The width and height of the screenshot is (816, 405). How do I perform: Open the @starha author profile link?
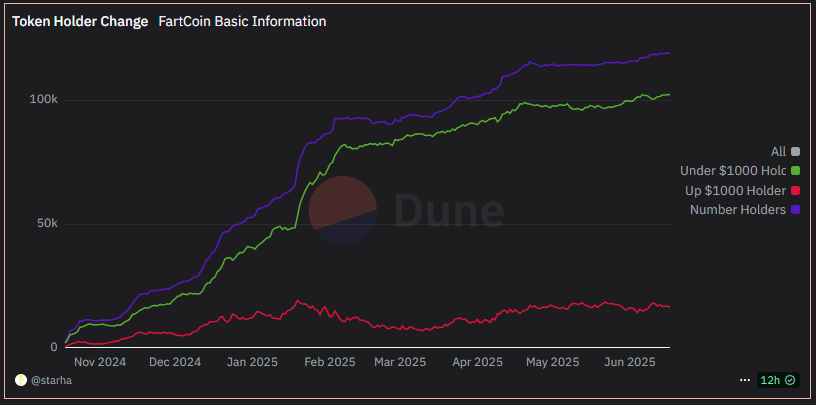click(x=52, y=381)
